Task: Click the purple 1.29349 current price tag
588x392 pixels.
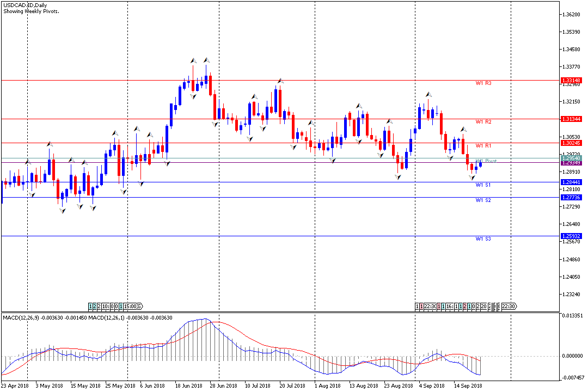Action: point(571,163)
